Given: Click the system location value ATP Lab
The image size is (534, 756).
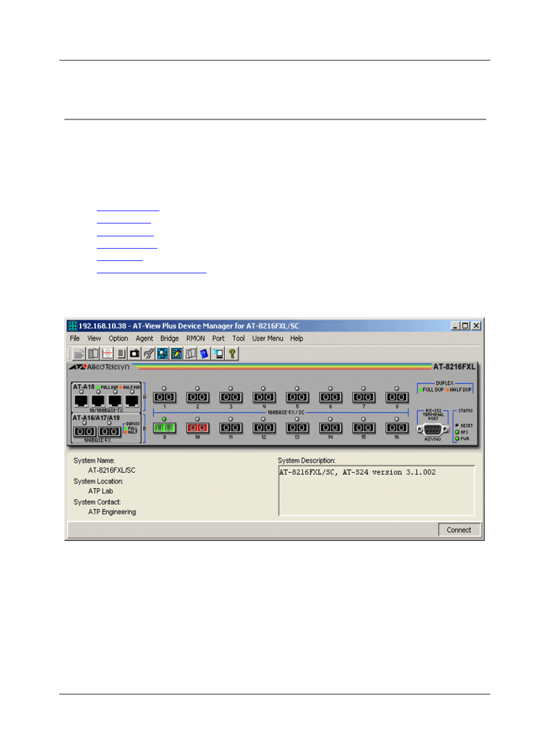Looking at the screenshot, I should [101, 491].
